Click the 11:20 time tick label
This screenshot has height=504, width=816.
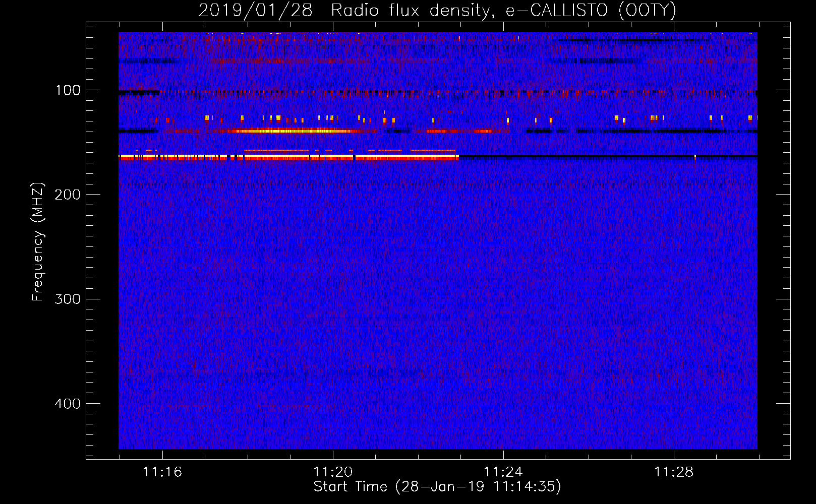(333, 472)
